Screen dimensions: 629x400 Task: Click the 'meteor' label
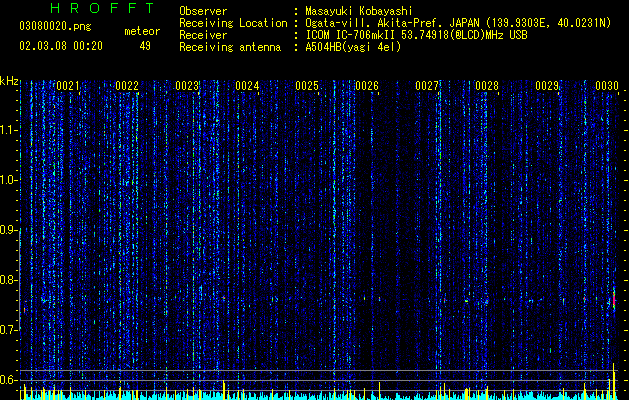[142, 31]
